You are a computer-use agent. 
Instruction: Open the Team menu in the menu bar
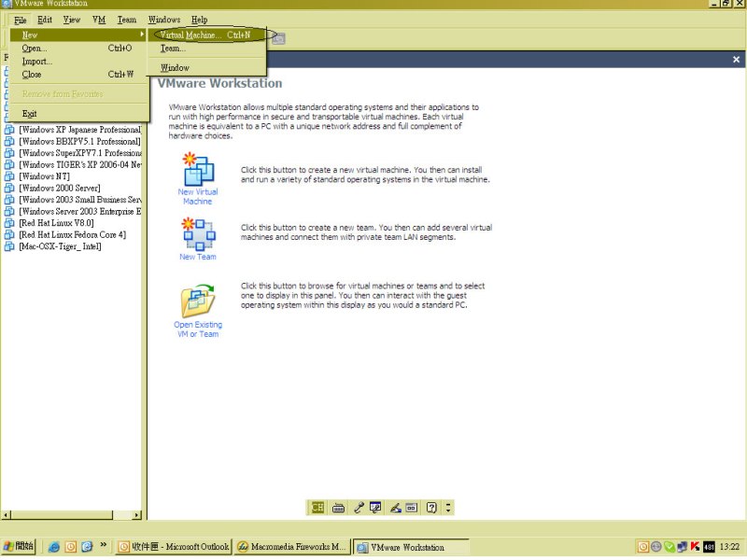click(x=127, y=20)
